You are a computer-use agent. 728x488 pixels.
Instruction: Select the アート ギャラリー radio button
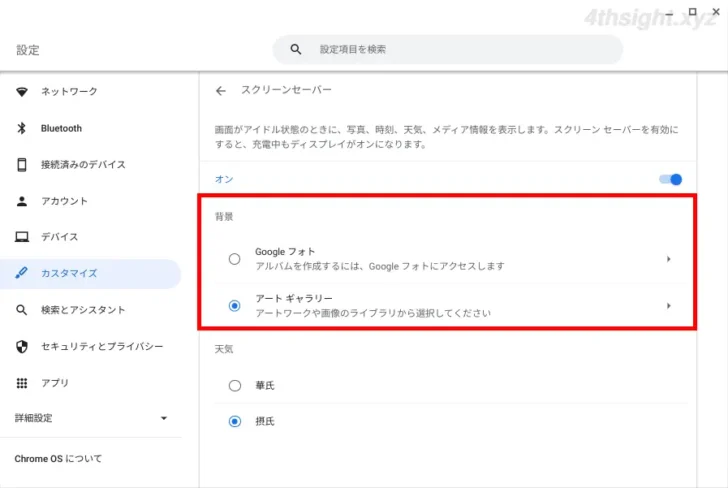pyautogui.click(x=234, y=306)
